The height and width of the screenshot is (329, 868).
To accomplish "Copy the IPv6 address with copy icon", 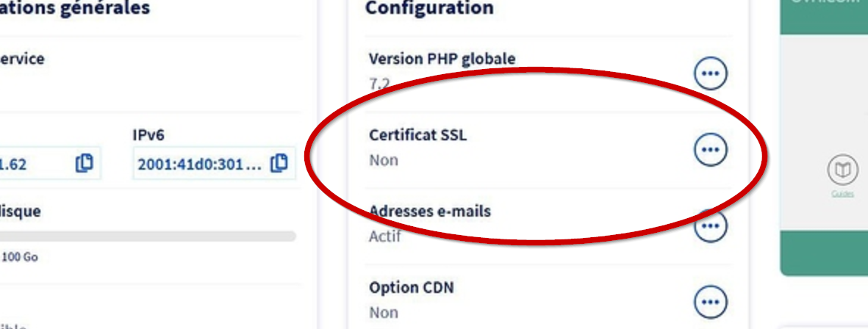I will 279,163.
